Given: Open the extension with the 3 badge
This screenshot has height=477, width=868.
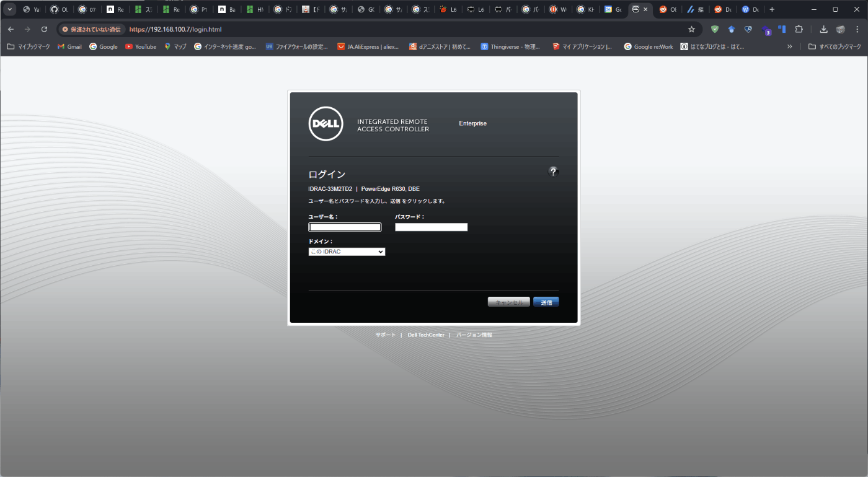Looking at the screenshot, I should (766, 30).
